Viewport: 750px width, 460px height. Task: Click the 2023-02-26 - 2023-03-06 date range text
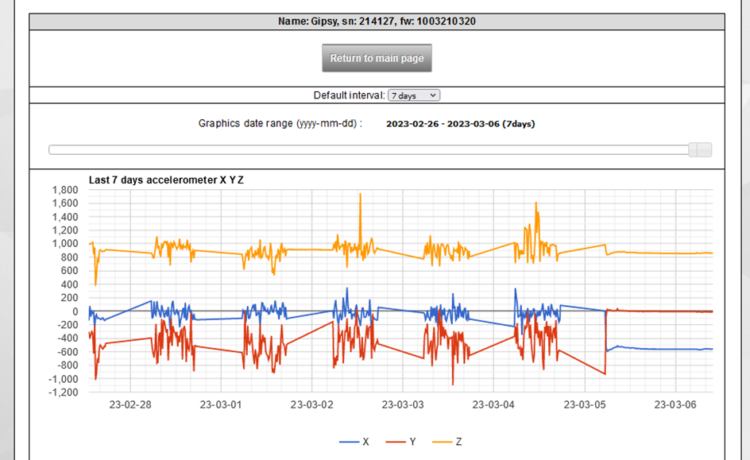pyautogui.click(x=461, y=124)
